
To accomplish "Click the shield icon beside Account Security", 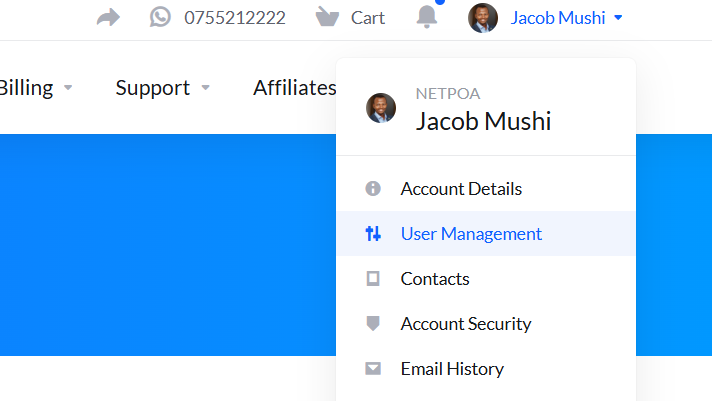I will (x=373, y=324).
